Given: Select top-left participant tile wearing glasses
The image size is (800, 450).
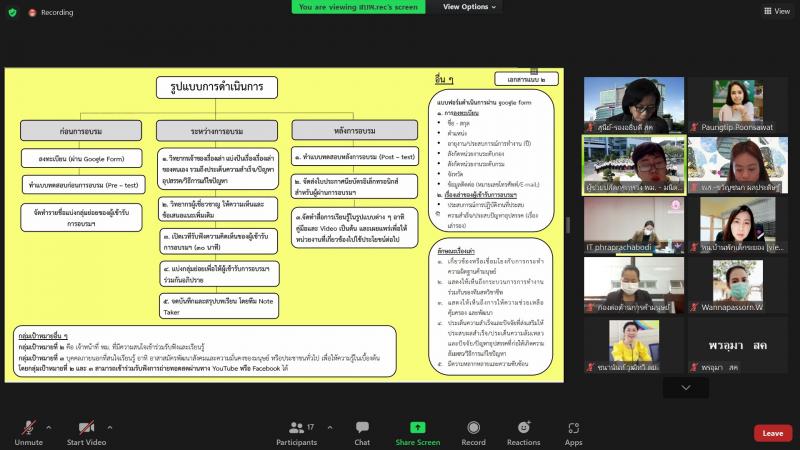Looking at the screenshot, I should click(634, 105).
